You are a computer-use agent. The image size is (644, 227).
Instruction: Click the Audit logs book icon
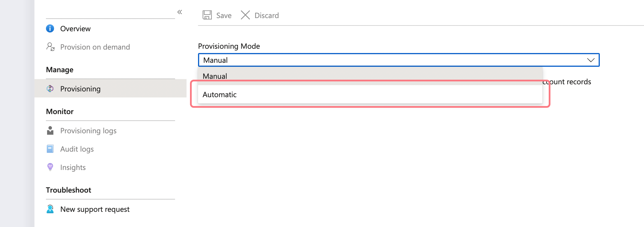pos(50,149)
